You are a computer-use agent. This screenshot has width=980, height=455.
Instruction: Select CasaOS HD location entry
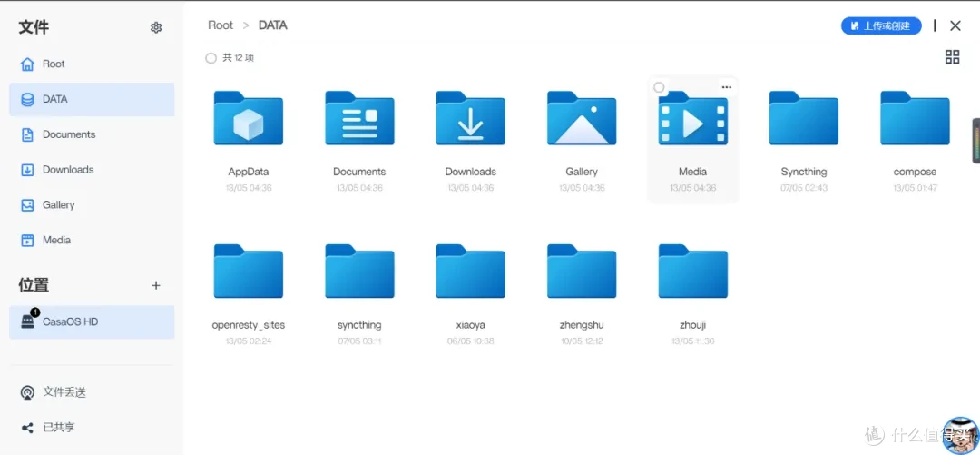[x=92, y=321]
